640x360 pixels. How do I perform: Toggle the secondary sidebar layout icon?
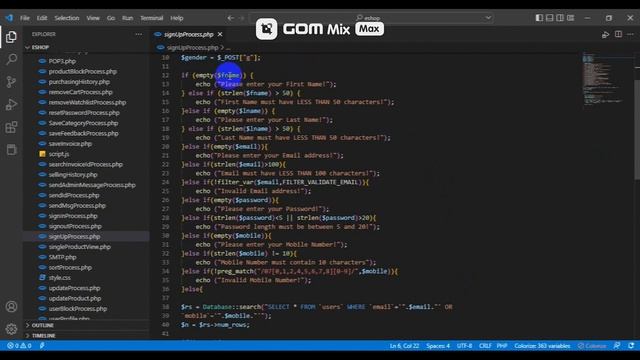[560, 18]
